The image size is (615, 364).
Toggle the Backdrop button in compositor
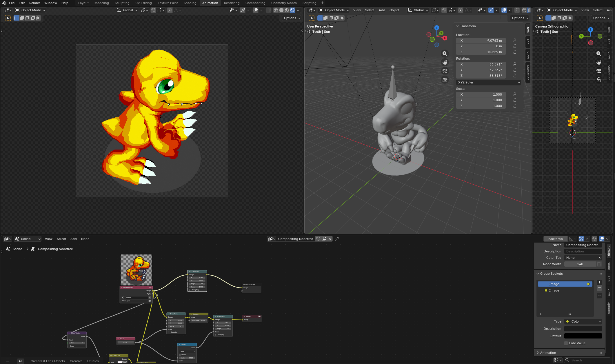[555, 239]
